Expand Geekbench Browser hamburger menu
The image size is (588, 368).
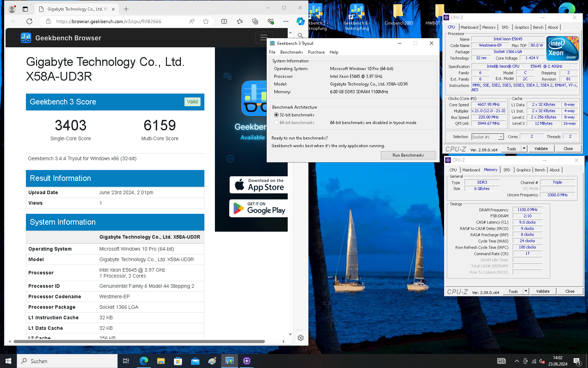point(264,38)
